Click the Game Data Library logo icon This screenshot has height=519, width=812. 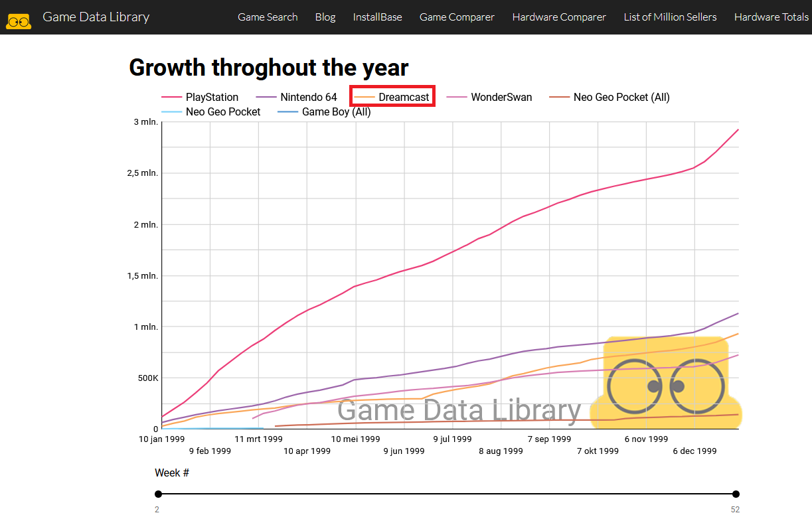(x=19, y=21)
